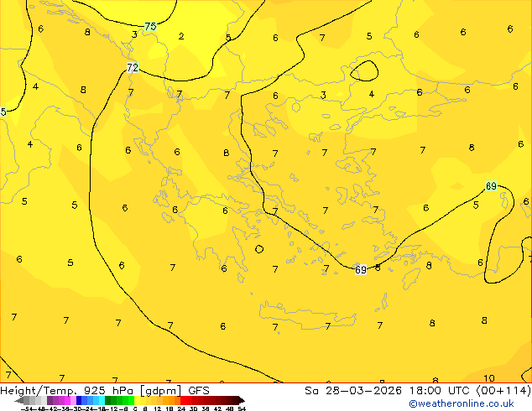The height and width of the screenshot is (411, 532).
Task: Click the closed oval contour near Marmara
Action: [364, 70]
